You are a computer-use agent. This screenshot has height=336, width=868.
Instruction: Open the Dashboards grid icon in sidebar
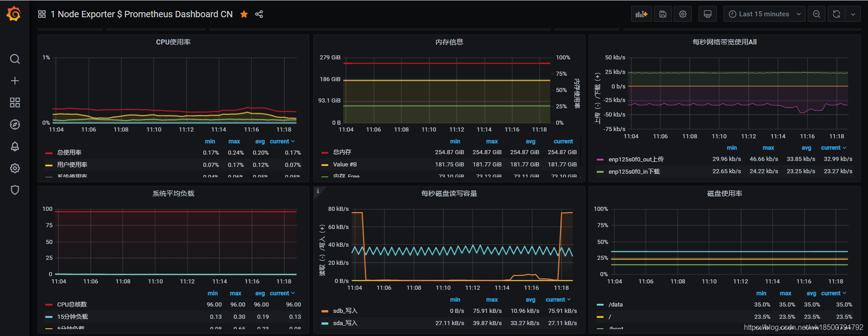coord(15,102)
